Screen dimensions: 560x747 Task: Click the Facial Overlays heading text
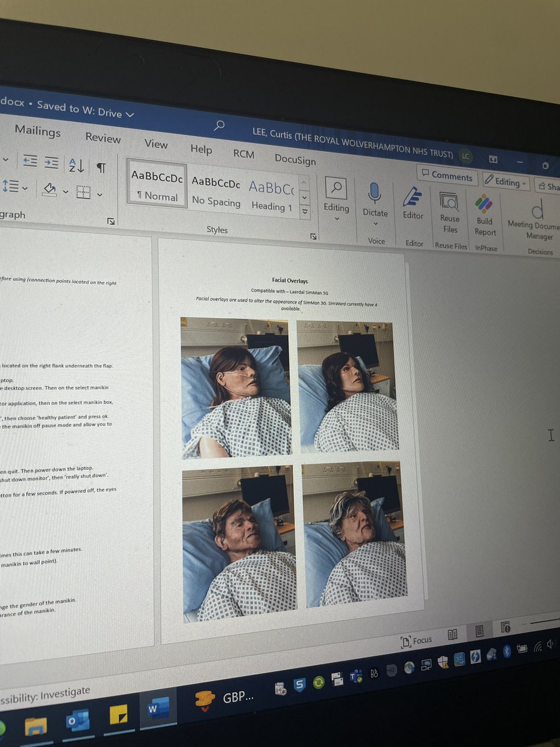(x=289, y=281)
